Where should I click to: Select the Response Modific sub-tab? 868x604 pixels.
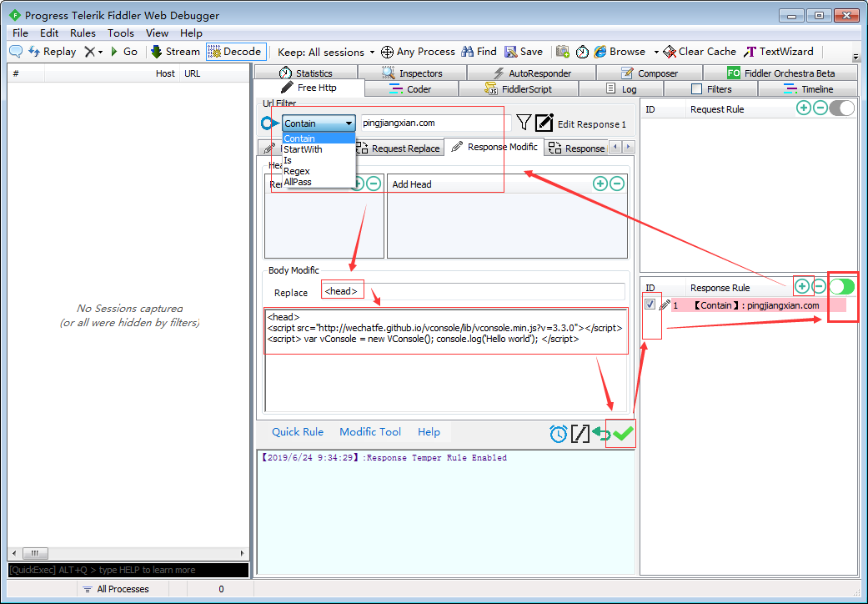coord(494,147)
